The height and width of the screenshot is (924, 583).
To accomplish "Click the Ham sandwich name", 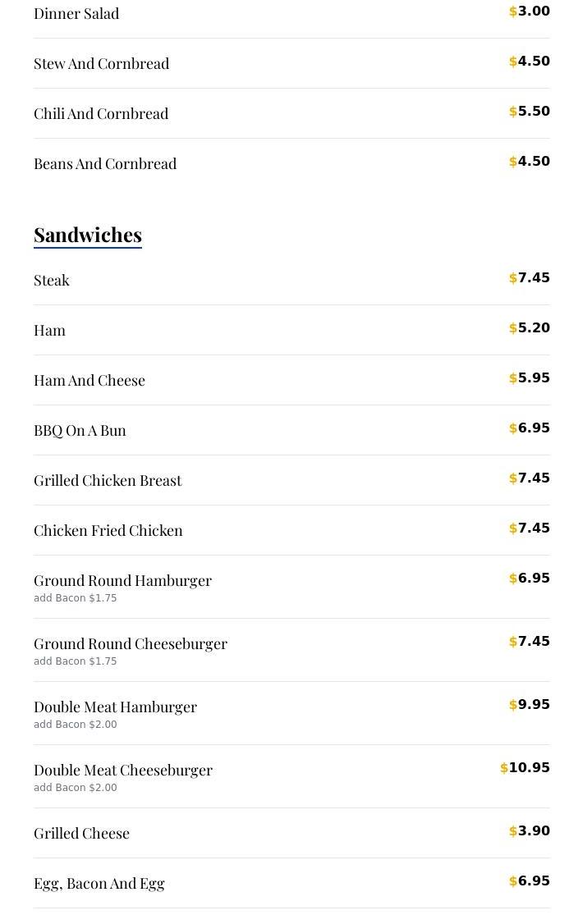I will click(x=49, y=331).
